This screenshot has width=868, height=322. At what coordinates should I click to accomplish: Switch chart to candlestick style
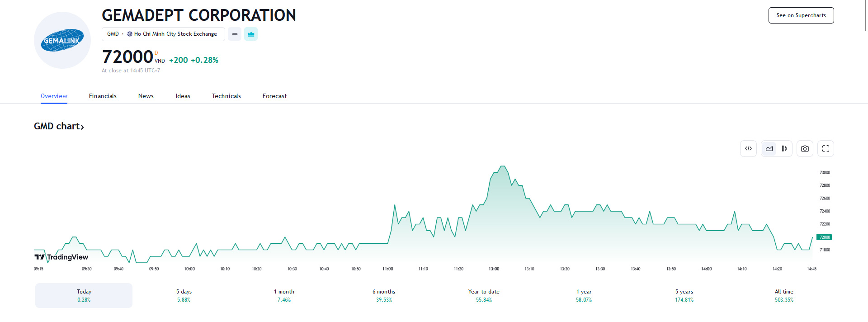(x=784, y=149)
